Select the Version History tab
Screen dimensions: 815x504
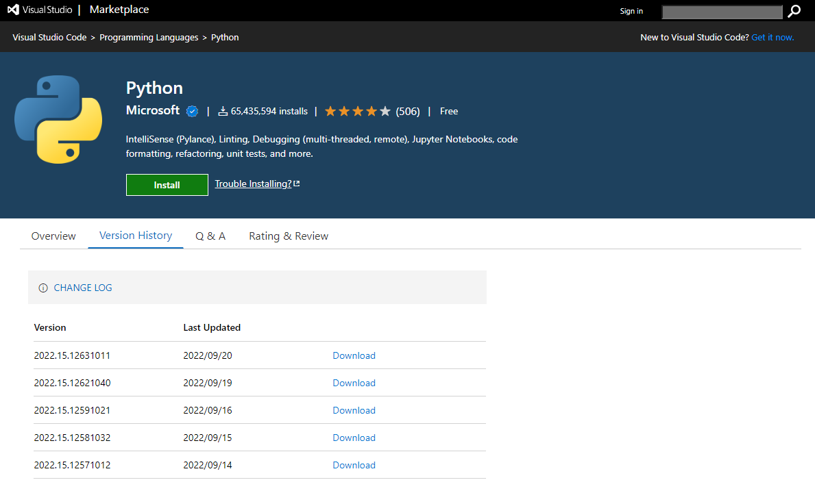point(136,236)
